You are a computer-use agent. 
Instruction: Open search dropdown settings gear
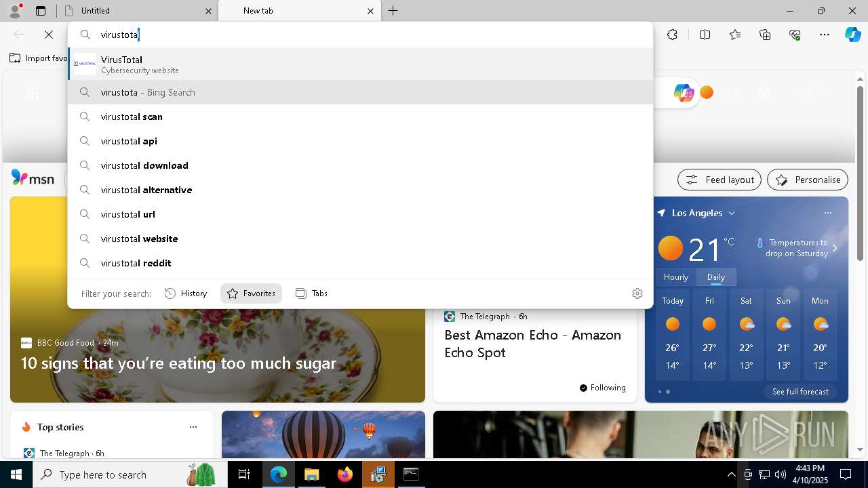tap(637, 293)
